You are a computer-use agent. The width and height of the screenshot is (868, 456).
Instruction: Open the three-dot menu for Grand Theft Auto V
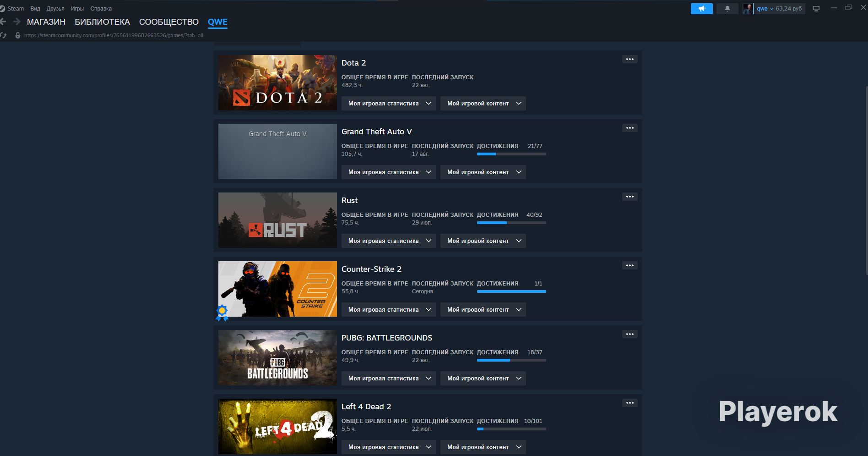[x=630, y=128]
